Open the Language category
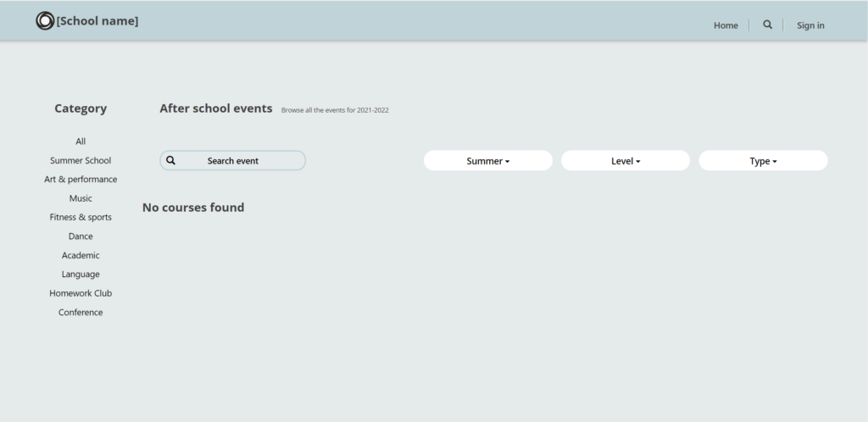868x422 pixels. pyautogui.click(x=81, y=275)
